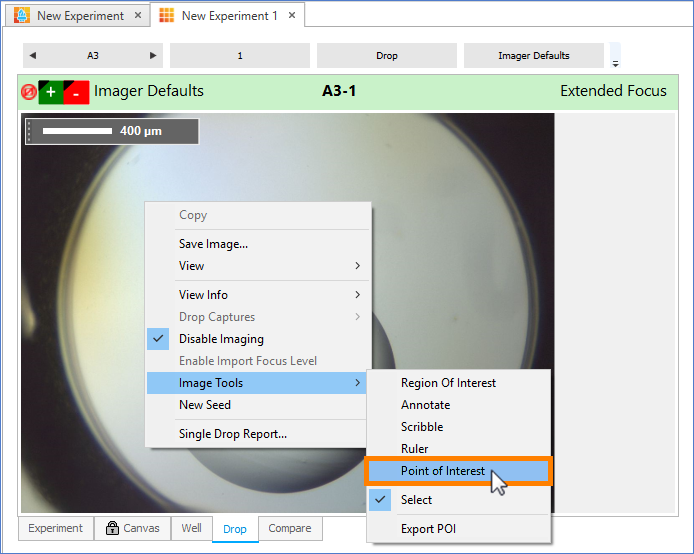Image resolution: width=694 pixels, height=554 pixels.
Task: Close the New Experiment tab
Action: coord(138,15)
